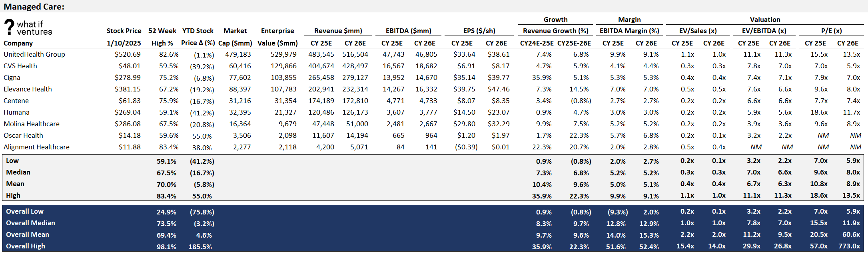
Task: Click the P/E (x) header
Action: 832,31
